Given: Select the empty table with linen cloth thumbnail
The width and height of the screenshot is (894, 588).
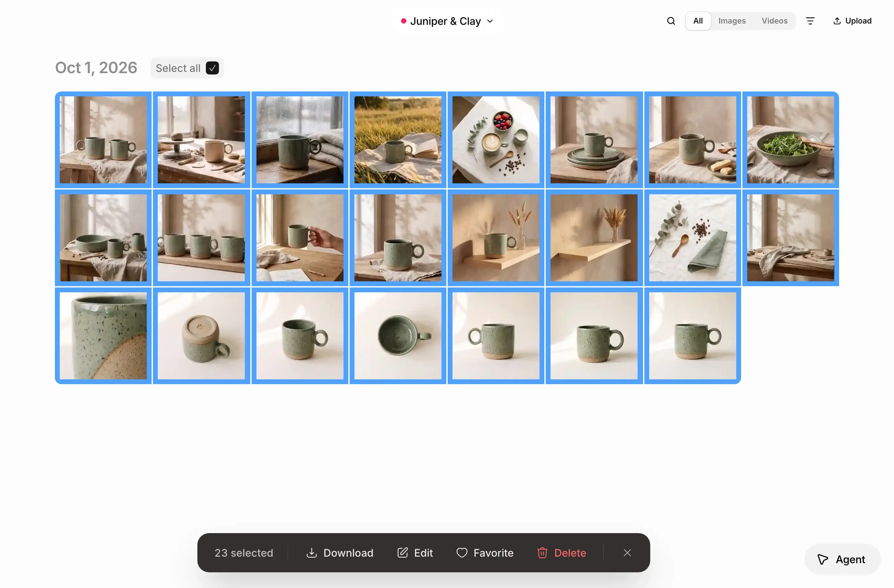Looking at the screenshot, I should [791, 238].
